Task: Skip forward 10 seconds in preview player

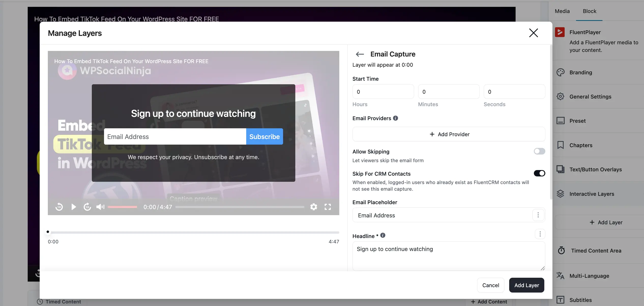Action: click(87, 207)
